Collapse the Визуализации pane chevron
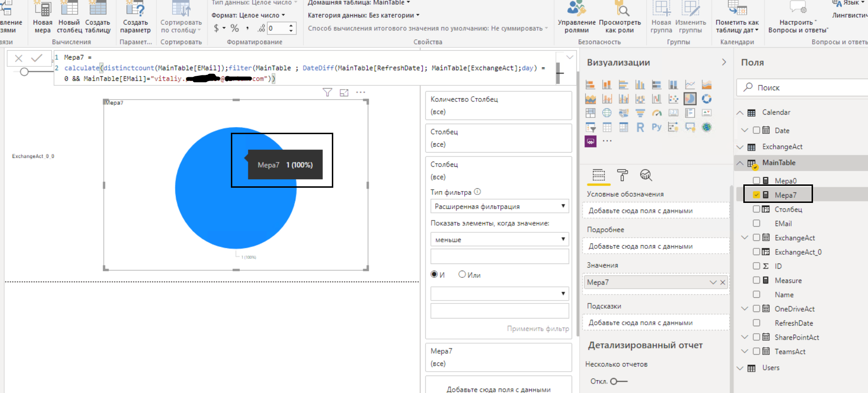 tap(724, 62)
